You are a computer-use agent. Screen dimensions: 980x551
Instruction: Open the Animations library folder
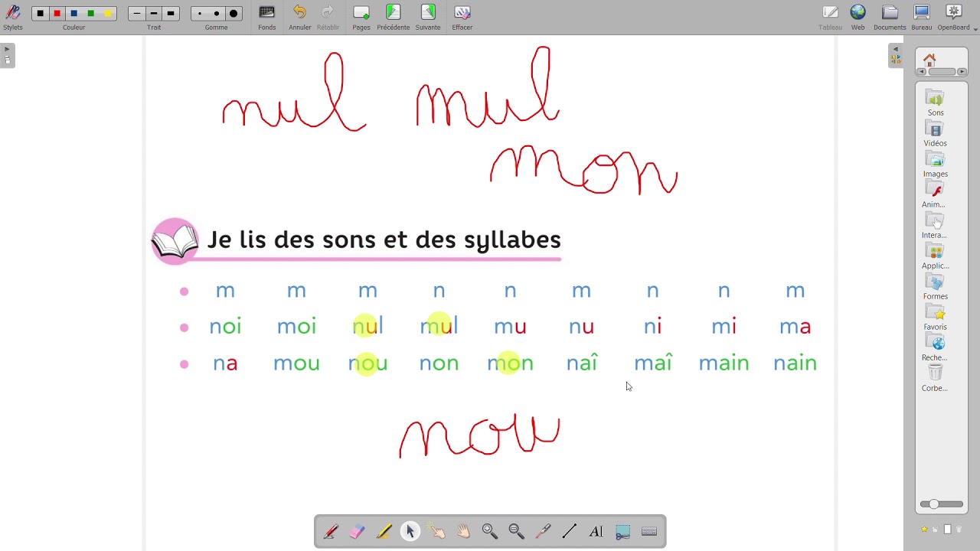935,195
